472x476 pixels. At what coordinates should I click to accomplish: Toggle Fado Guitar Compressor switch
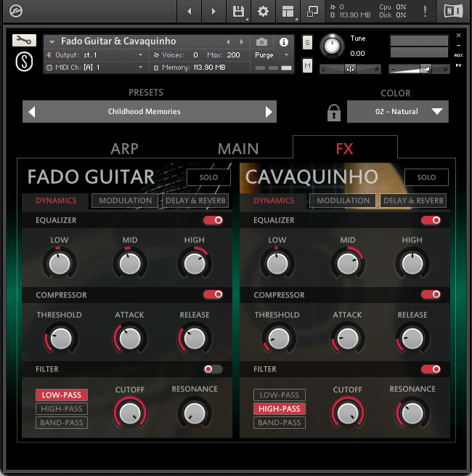click(213, 294)
